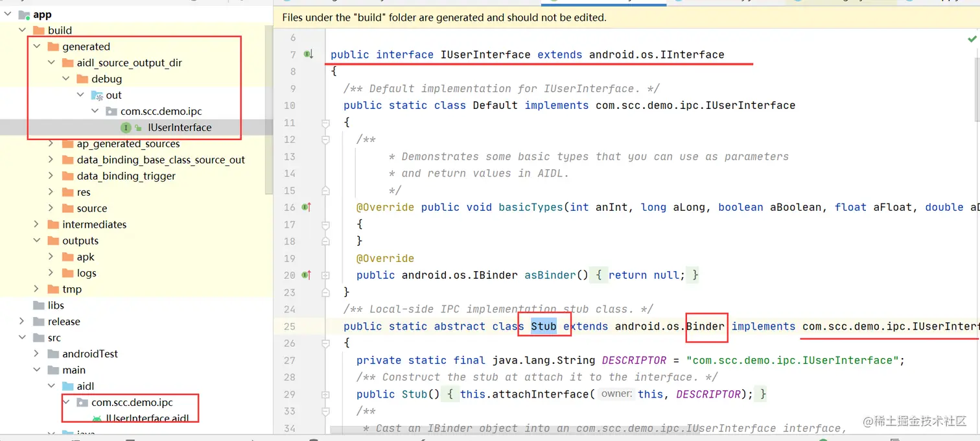980x441 pixels.
Task: Collapse the main folder under src
Action: coord(37,370)
